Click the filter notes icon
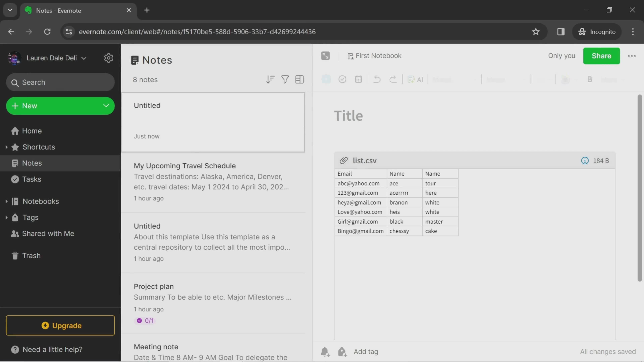The height and width of the screenshot is (362, 644). coord(285,80)
